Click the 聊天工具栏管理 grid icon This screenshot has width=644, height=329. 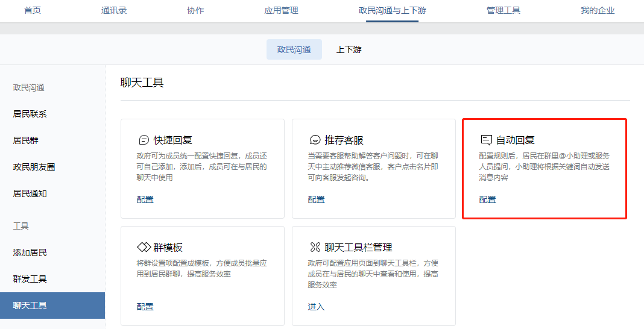(315, 248)
